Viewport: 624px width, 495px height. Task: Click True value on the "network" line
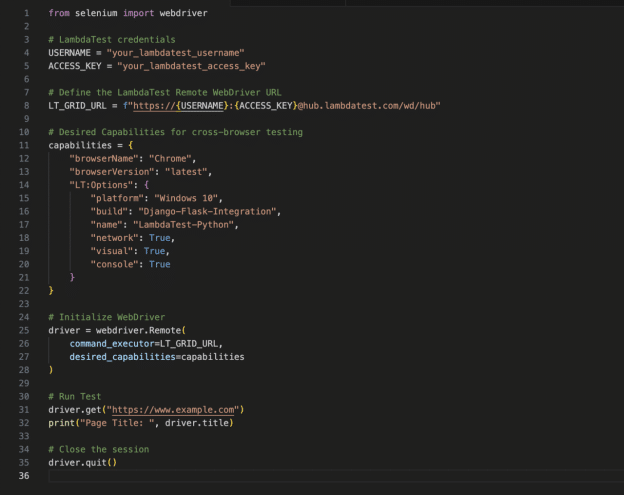(x=160, y=238)
